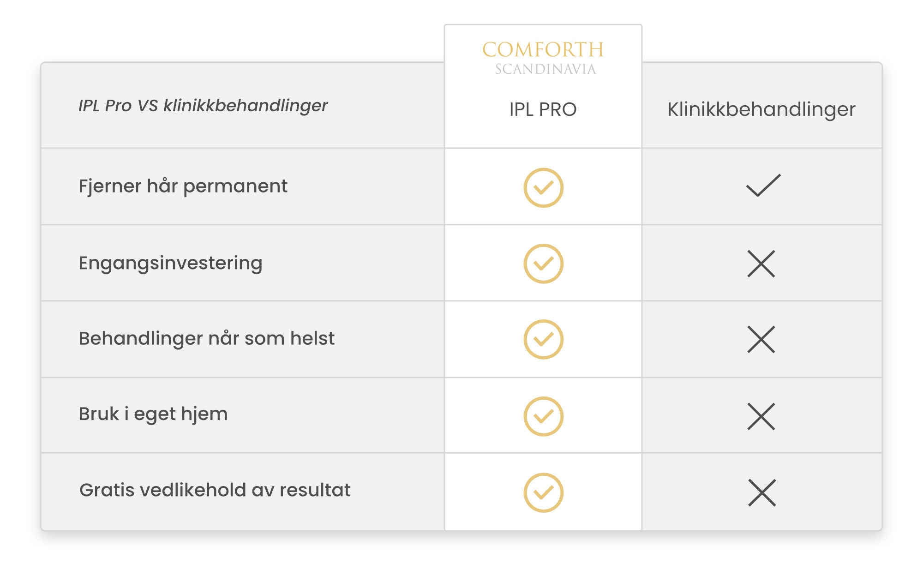The height and width of the screenshot is (588, 923).
Task: Click the Fjerner hår permanent label
Action: click(x=183, y=186)
